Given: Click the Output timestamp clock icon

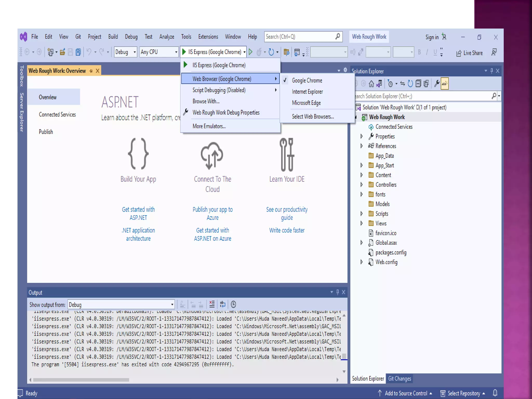Looking at the screenshot, I should (x=233, y=304).
